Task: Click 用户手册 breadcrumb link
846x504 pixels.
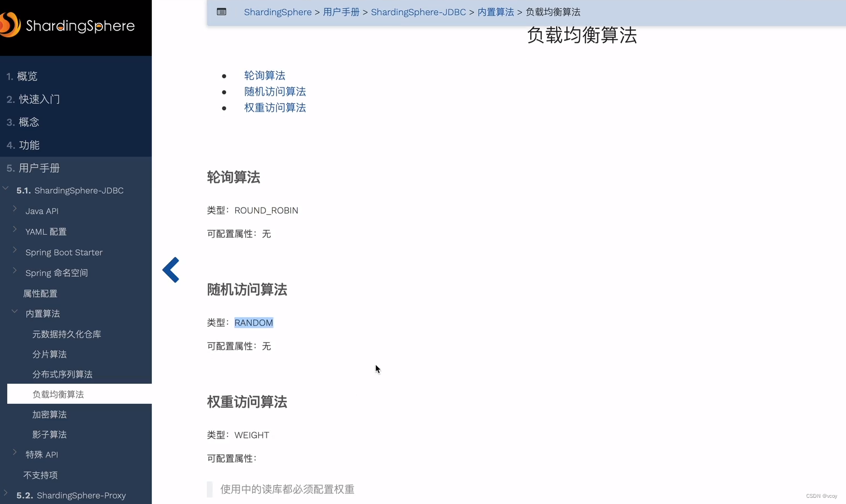Action: (341, 12)
